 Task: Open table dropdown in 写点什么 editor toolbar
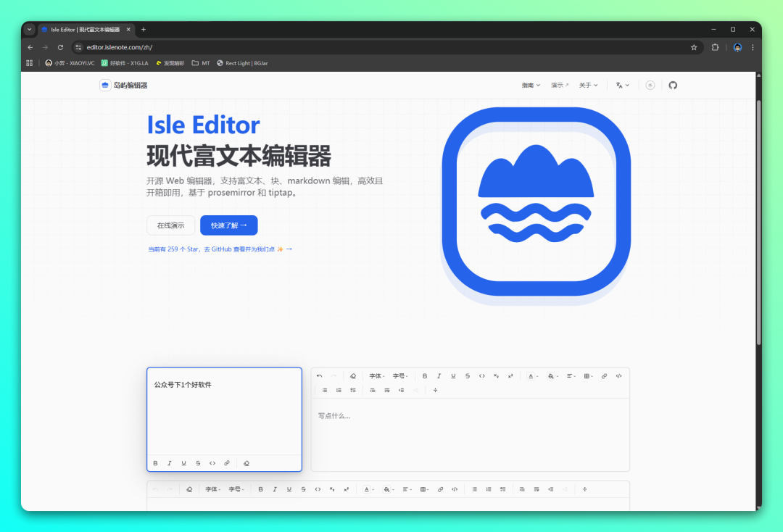pos(588,376)
